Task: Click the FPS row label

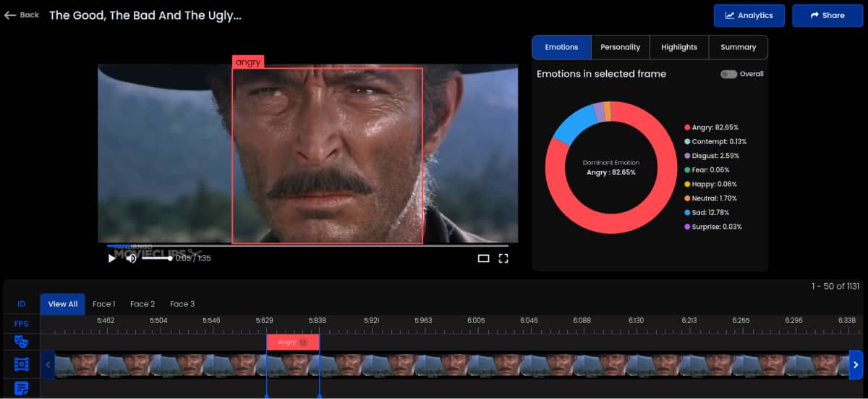Action: (22, 324)
